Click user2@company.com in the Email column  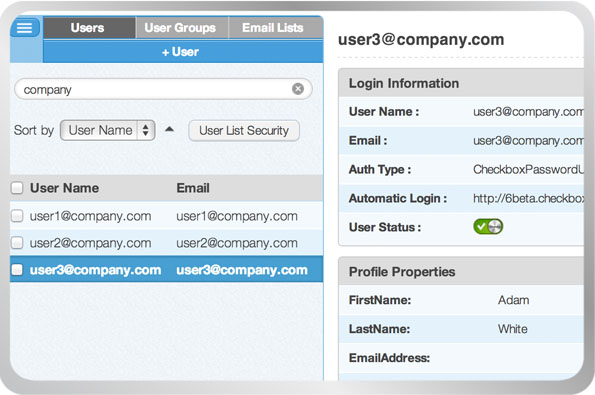[x=237, y=243]
